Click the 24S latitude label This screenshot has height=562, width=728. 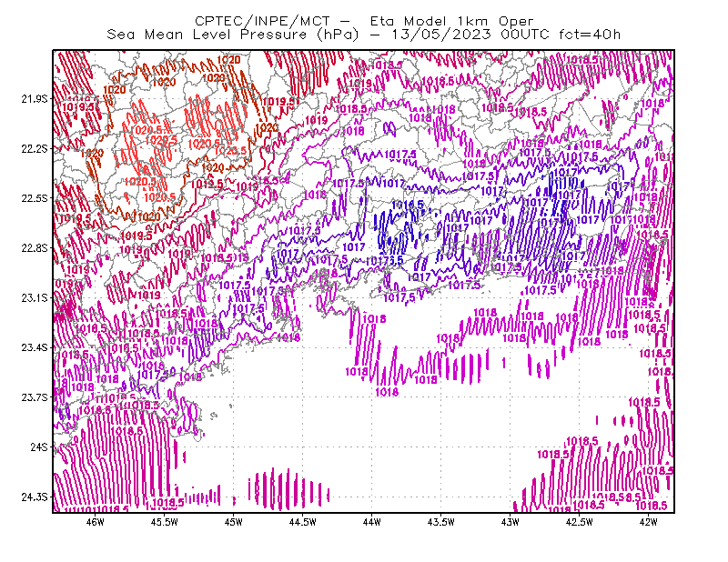click(x=39, y=447)
